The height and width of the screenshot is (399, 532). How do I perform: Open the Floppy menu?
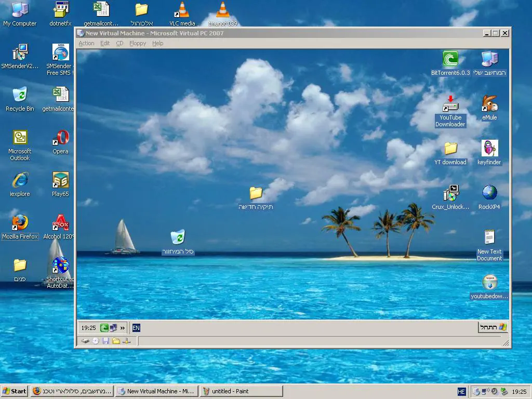point(138,43)
